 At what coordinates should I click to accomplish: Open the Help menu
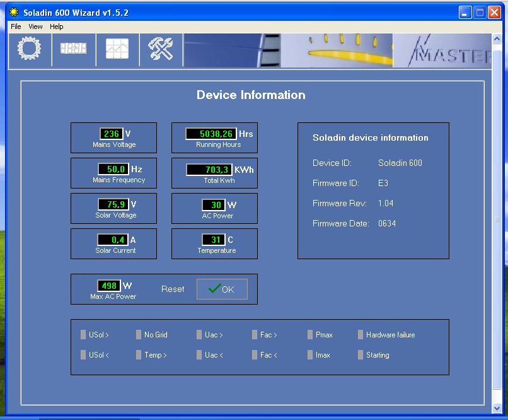tap(57, 26)
